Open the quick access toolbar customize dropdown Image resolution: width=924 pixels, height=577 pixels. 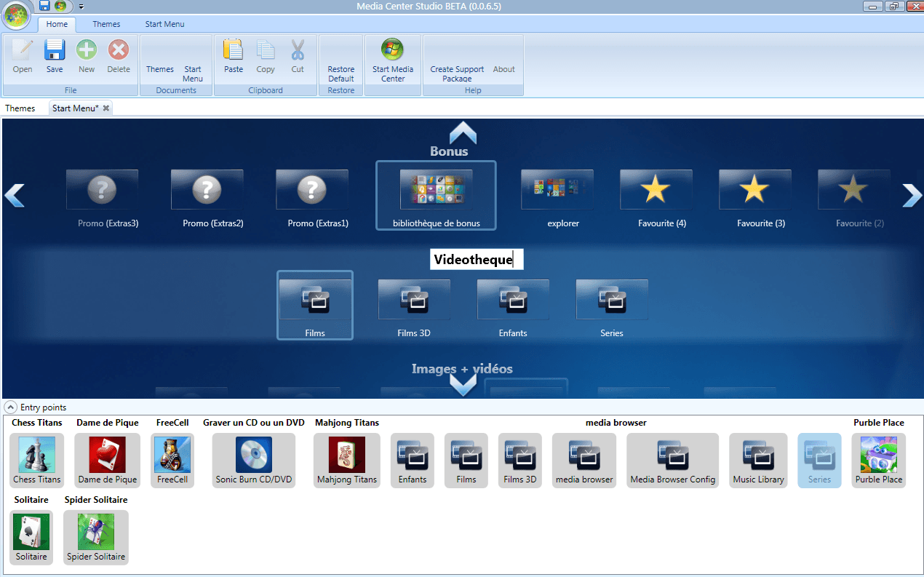pyautogui.click(x=81, y=6)
